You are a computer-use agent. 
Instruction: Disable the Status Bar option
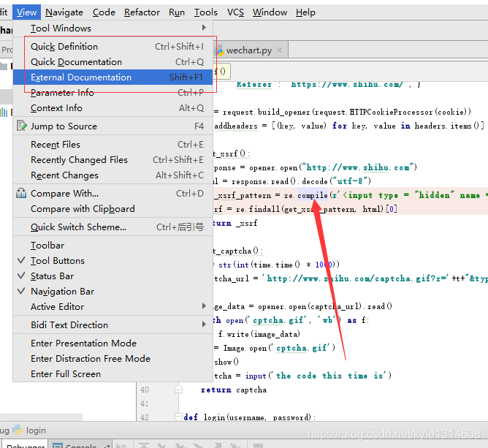[113, 276]
